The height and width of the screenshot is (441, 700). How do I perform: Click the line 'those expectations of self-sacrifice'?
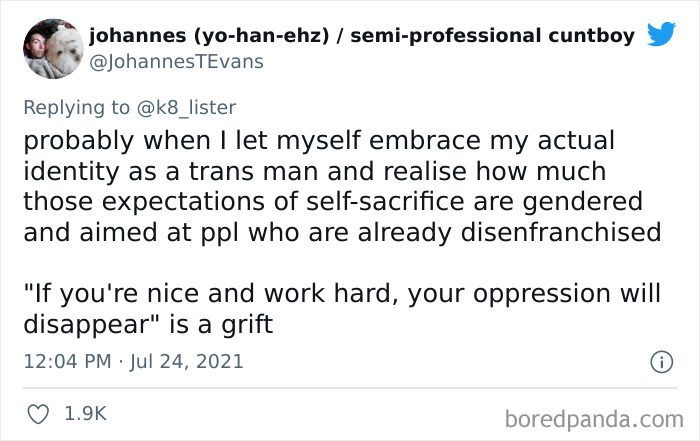(x=333, y=202)
